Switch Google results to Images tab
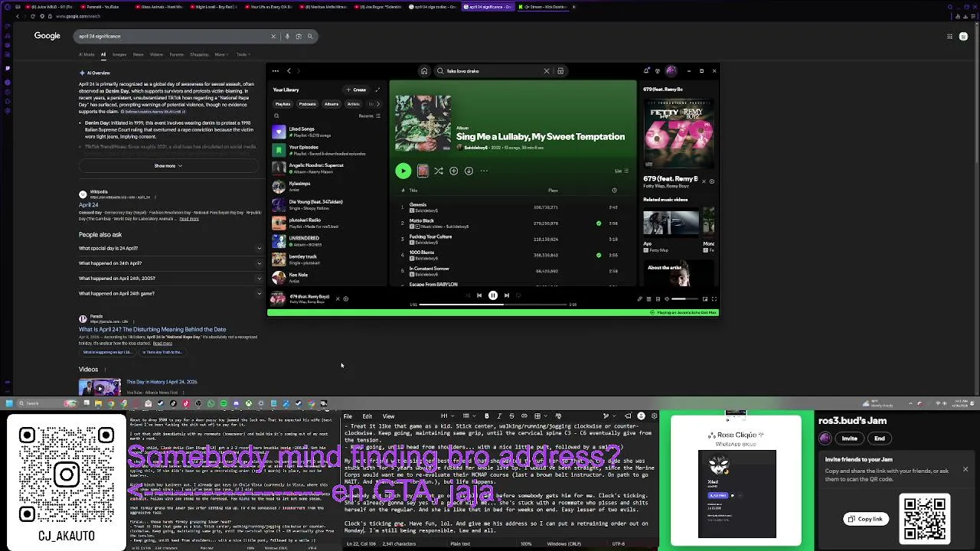This screenshot has width=980, height=551. 119,54
